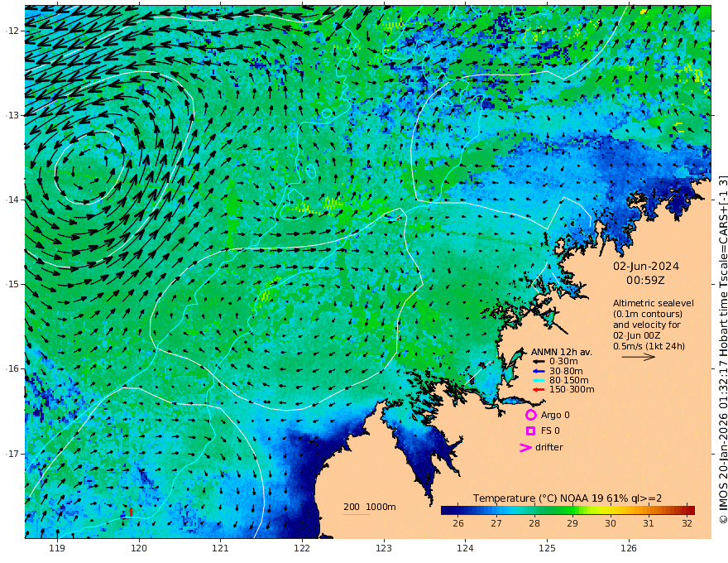The height and width of the screenshot is (563, 728).
Task: Click the magenta drifter arrow legend symbol
Action: 525,448
